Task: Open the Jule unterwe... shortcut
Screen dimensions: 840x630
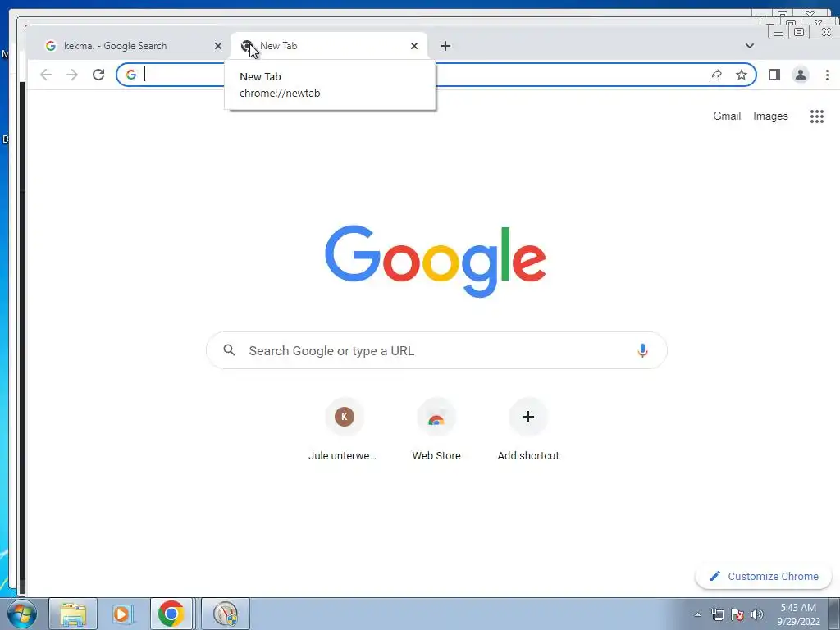Action: tap(344, 430)
